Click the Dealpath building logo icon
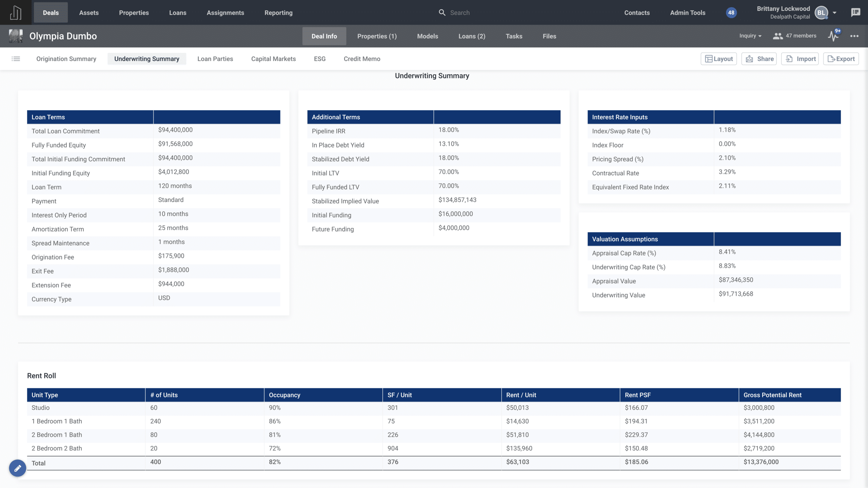The image size is (868, 488). pos(16,13)
